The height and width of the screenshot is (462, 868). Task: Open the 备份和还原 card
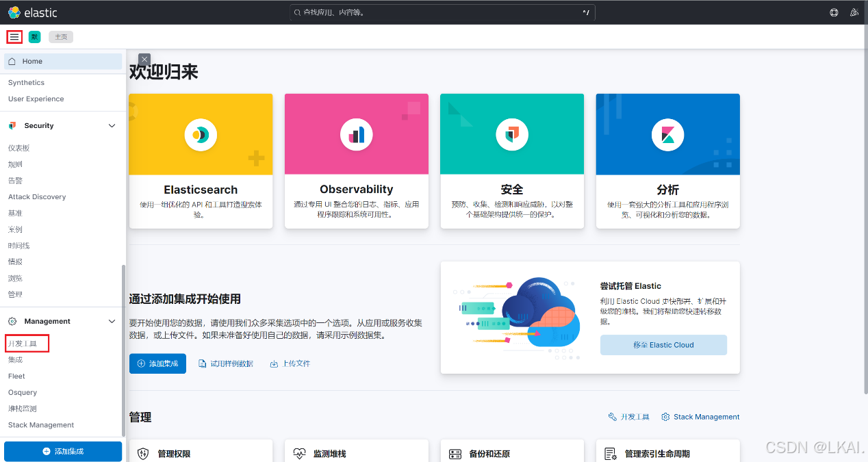click(512, 451)
